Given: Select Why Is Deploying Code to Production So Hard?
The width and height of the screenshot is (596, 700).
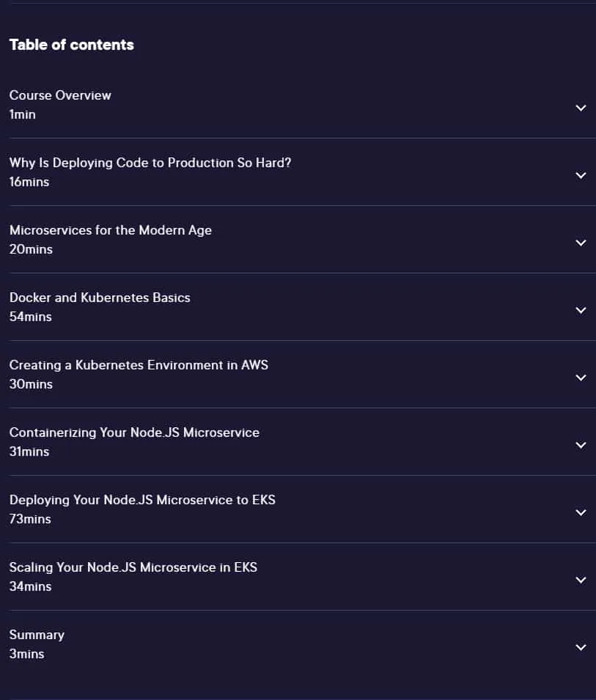Looking at the screenshot, I should click(x=150, y=163).
